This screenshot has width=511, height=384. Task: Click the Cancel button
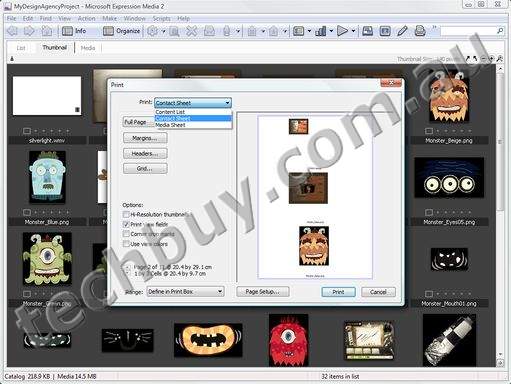[378, 292]
